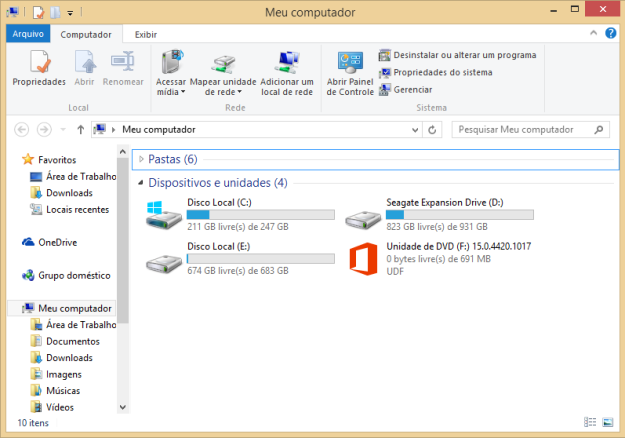
Task: Click the Disco Local (C:) usage bar
Action: click(x=261, y=215)
